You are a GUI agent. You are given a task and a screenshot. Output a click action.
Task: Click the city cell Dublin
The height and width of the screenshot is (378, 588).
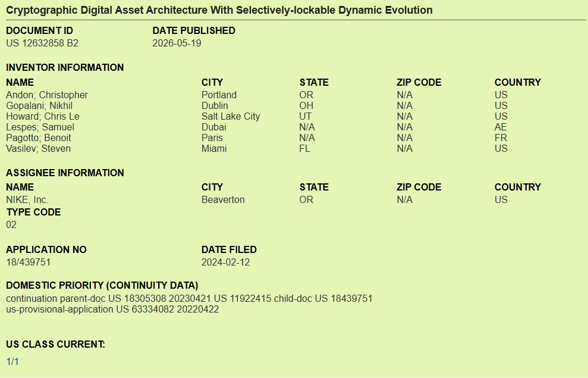coord(215,106)
